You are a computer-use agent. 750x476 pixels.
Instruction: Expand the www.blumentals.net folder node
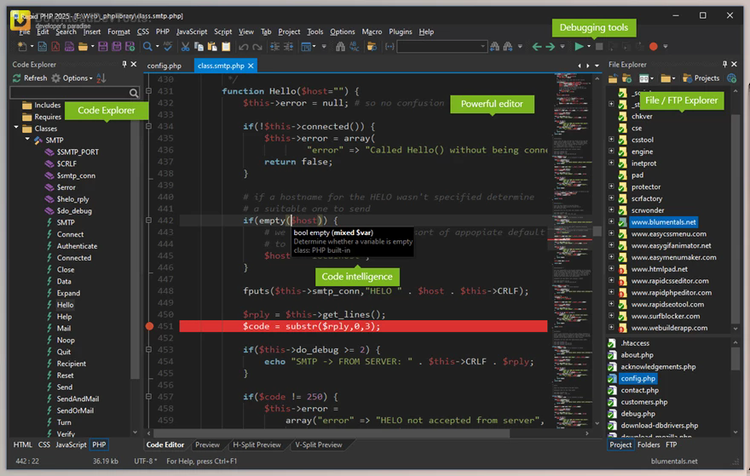click(x=611, y=221)
